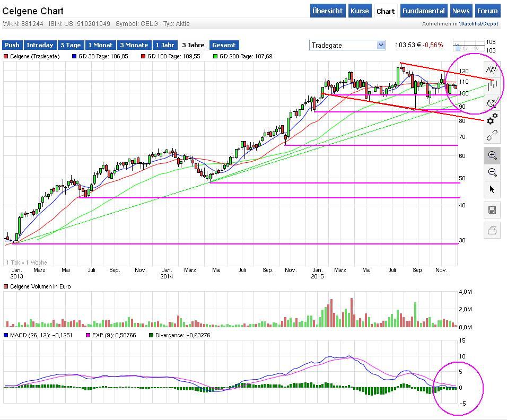The image size is (507, 420).
Task: Click the zoom out magnifier
Action: click(x=492, y=172)
